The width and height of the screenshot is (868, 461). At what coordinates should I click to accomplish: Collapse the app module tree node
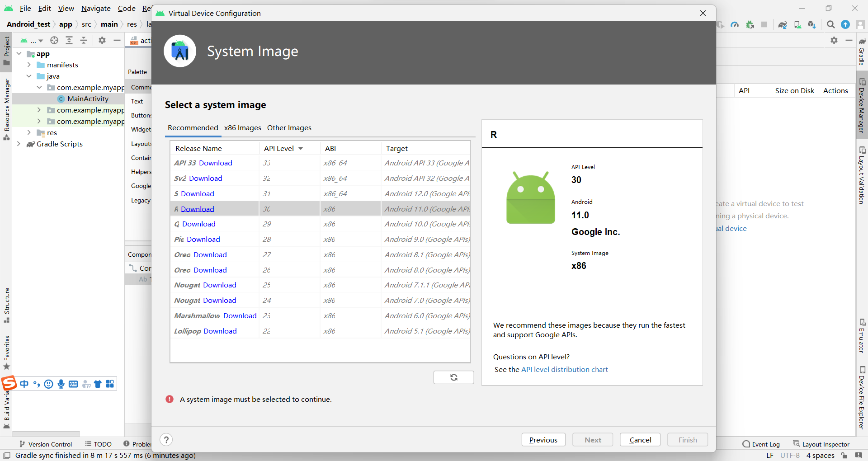coord(19,53)
